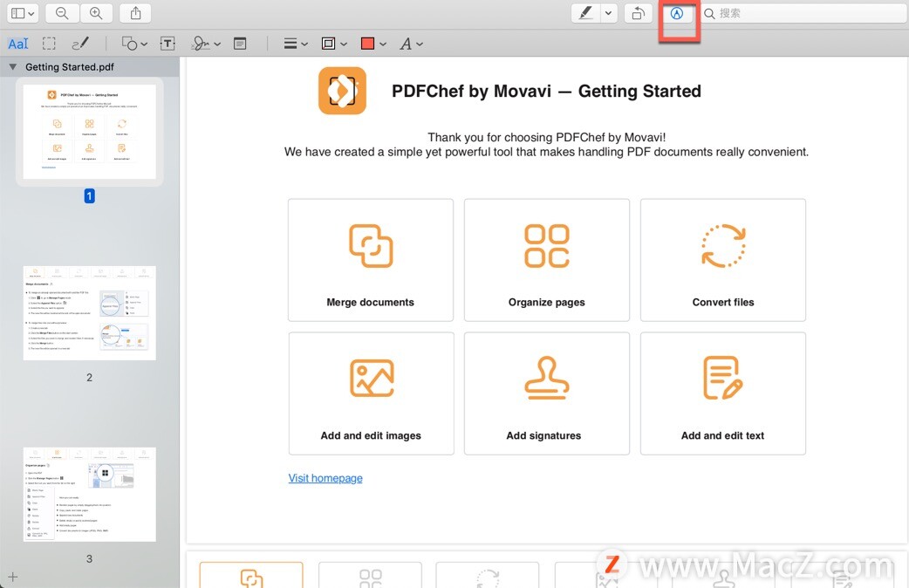Click the merge tab on next page
The height and width of the screenshot is (588, 909).
click(251, 575)
